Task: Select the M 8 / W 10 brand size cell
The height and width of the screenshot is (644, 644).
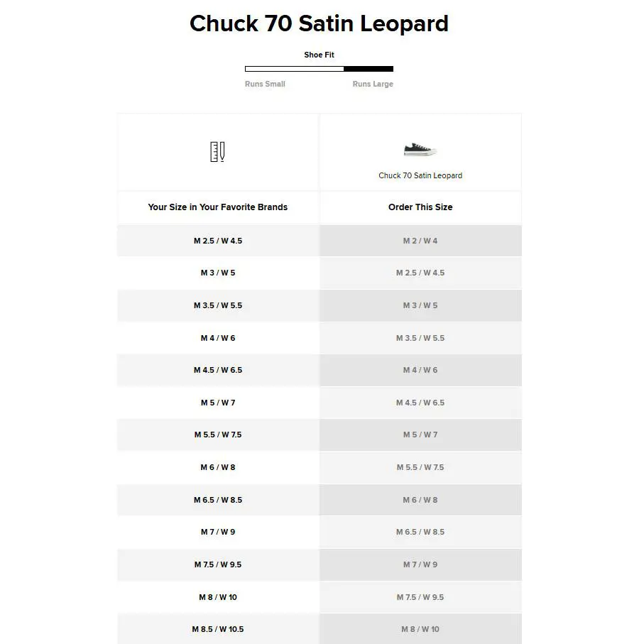Action: click(x=218, y=597)
